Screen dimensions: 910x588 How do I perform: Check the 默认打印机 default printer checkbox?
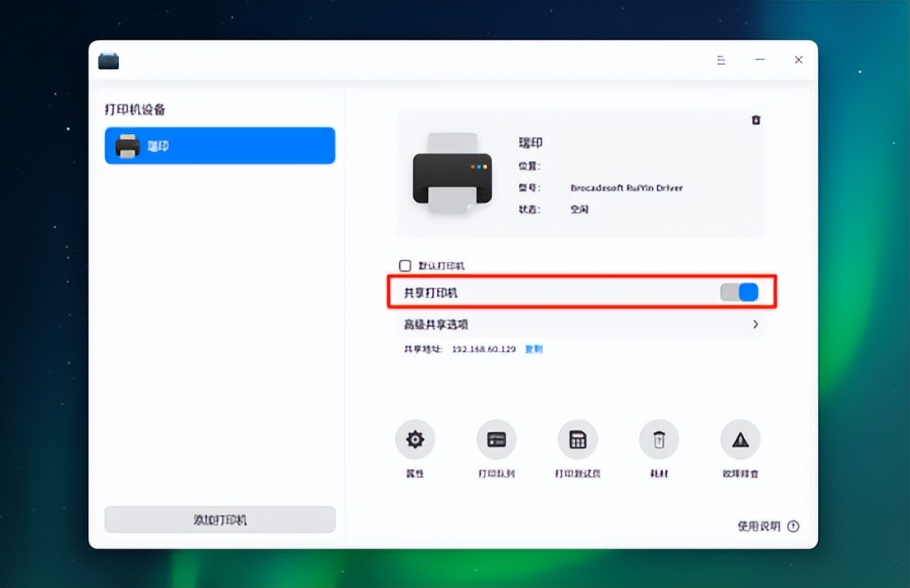(x=405, y=265)
